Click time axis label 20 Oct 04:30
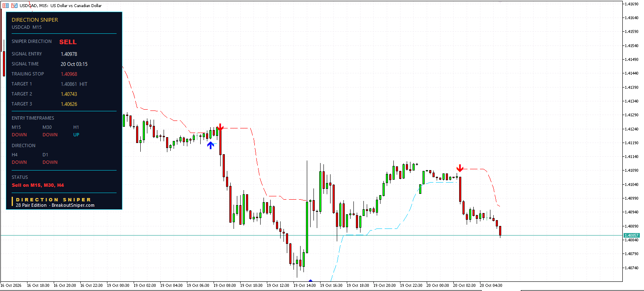This screenshot has width=644, height=291. click(x=492, y=286)
